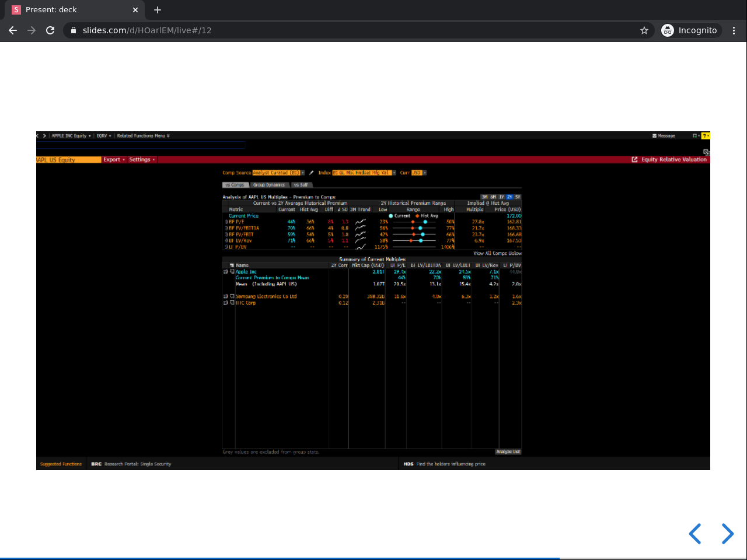Return to the previous slide
The height and width of the screenshot is (560, 747).
(694, 534)
